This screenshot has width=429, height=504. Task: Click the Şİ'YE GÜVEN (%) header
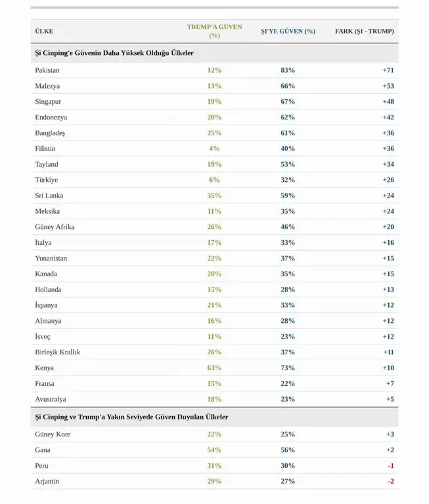(x=288, y=31)
